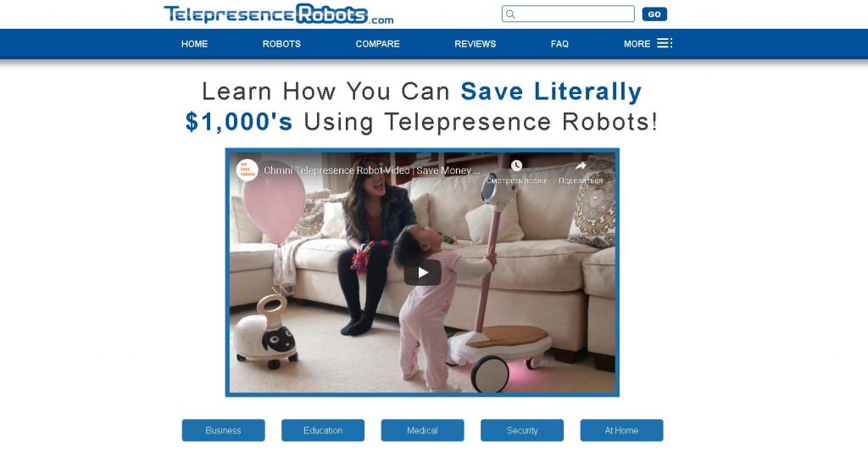Focus the site search input field

[x=568, y=14]
